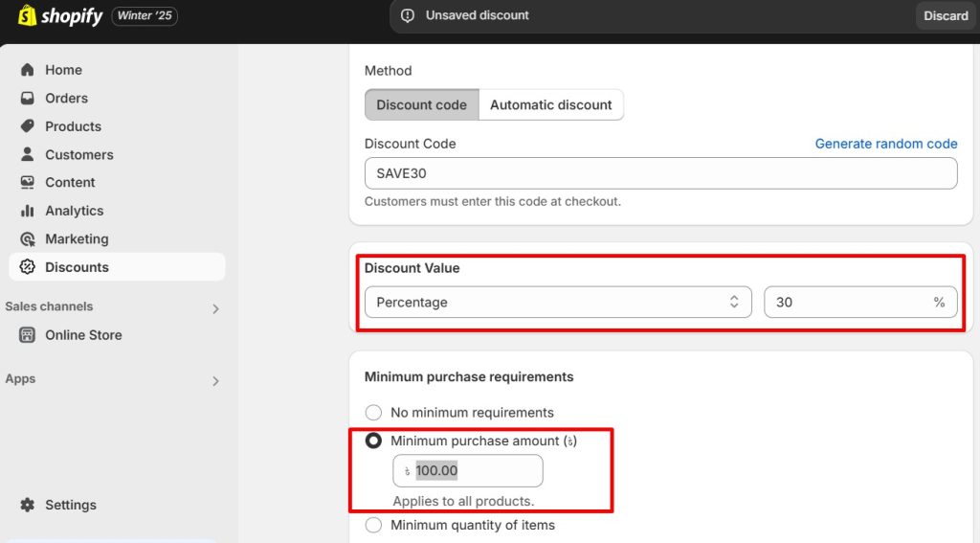The width and height of the screenshot is (980, 543).
Task: Click the Customers person icon
Action: click(27, 155)
